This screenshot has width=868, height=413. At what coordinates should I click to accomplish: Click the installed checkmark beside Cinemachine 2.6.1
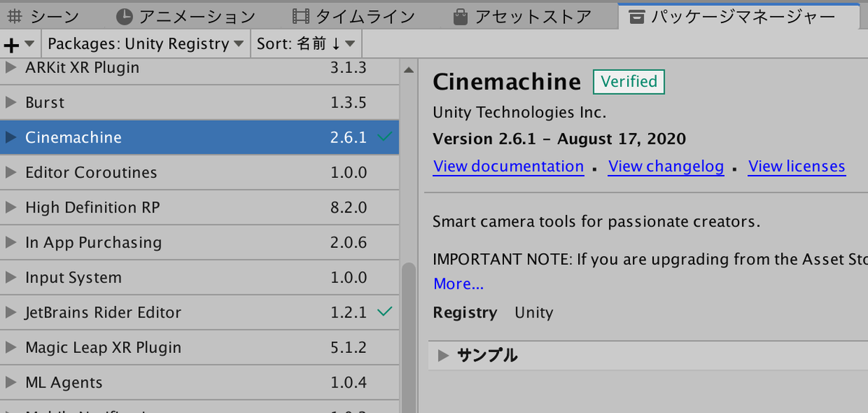(386, 137)
